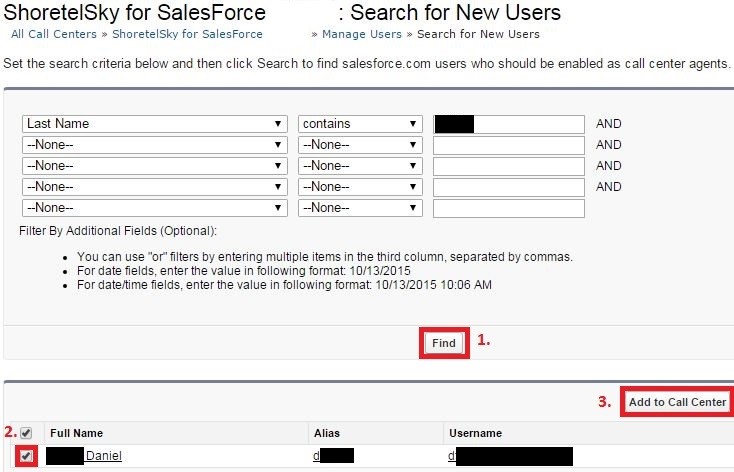This screenshot has width=734, height=472.
Task: Open the second row operator dropdown set to None
Action: (360, 145)
